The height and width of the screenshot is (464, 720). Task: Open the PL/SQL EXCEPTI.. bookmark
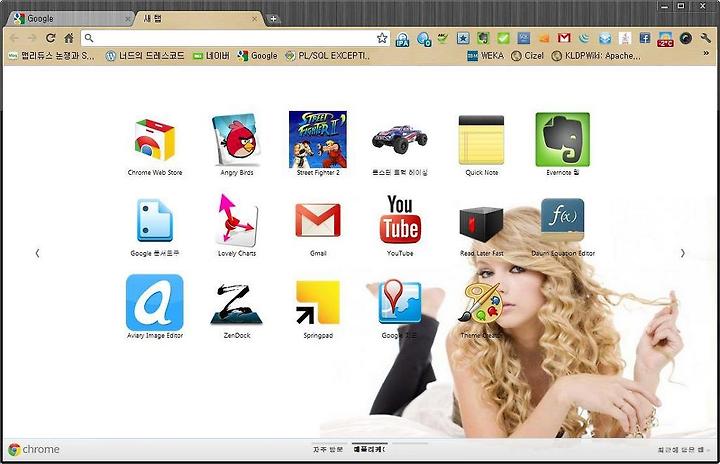click(x=327, y=56)
